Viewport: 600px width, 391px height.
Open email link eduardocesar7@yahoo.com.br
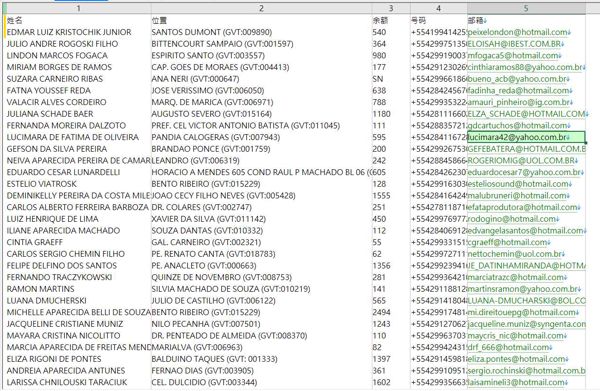click(x=524, y=172)
